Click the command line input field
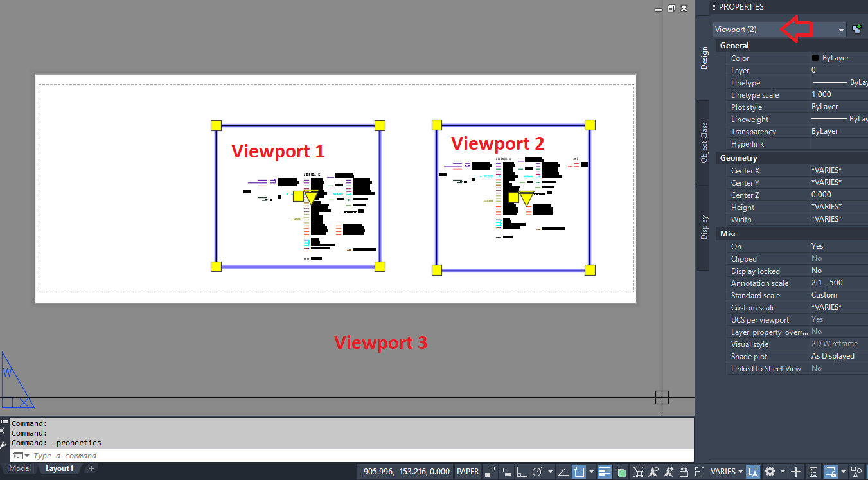The image size is (868, 480). (128, 455)
